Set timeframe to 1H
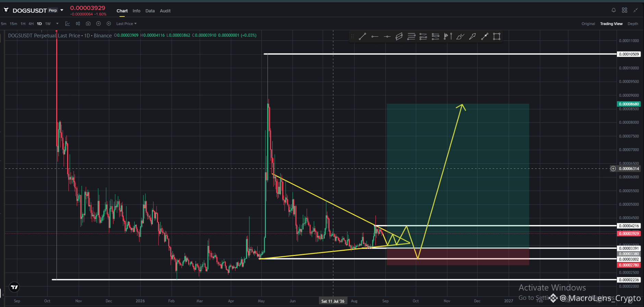 23,24
